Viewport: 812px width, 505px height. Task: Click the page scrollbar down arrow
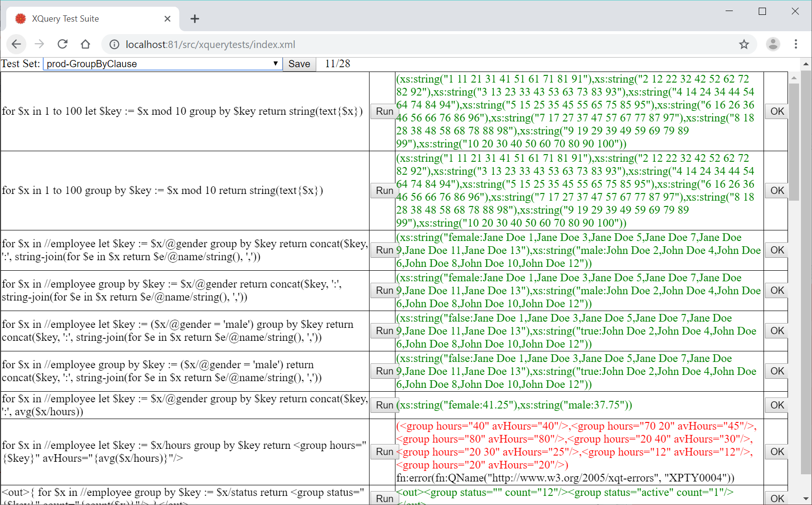tap(806, 499)
